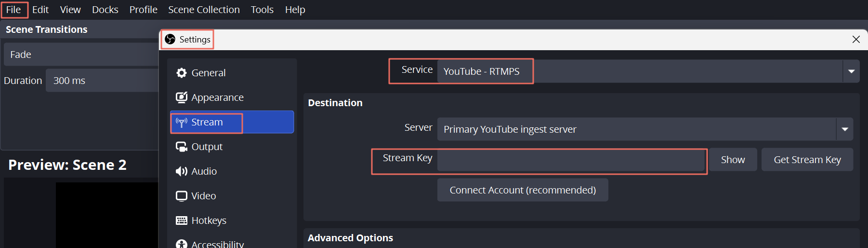Open the Help menu
Viewport: 868px width, 248px height.
click(x=295, y=10)
